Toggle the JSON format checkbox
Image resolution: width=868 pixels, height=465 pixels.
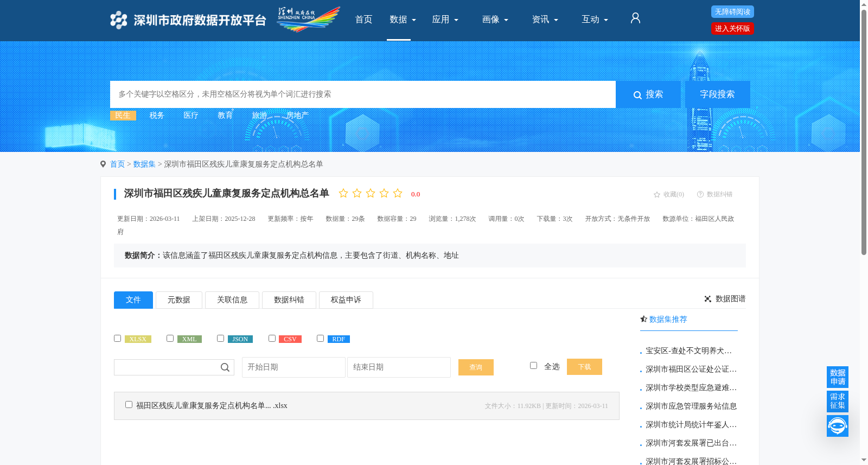(x=220, y=338)
